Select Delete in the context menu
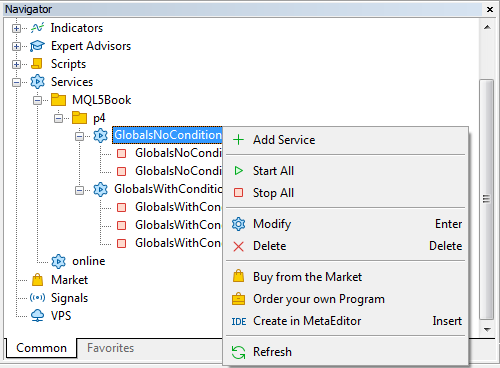The image size is (500, 368). (x=346, y=246)
